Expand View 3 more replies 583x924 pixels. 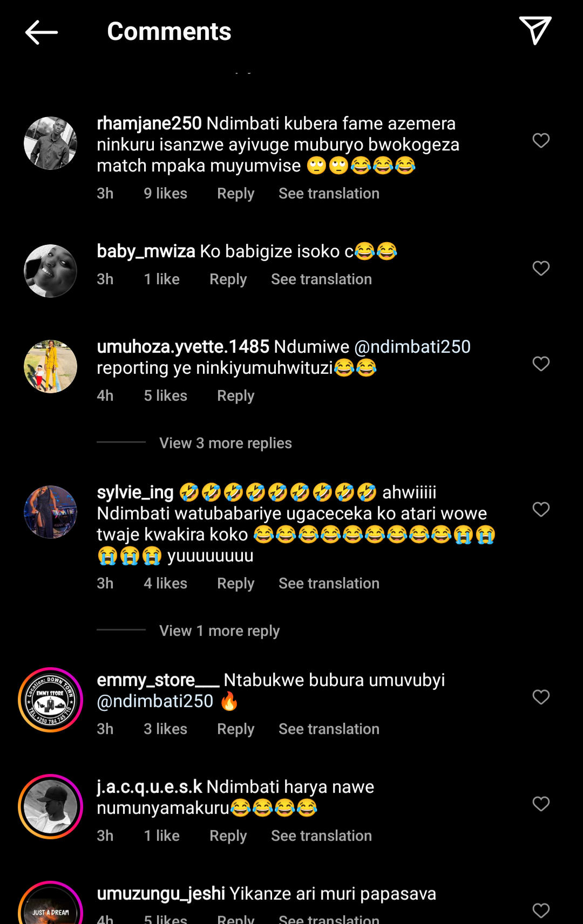225,443
